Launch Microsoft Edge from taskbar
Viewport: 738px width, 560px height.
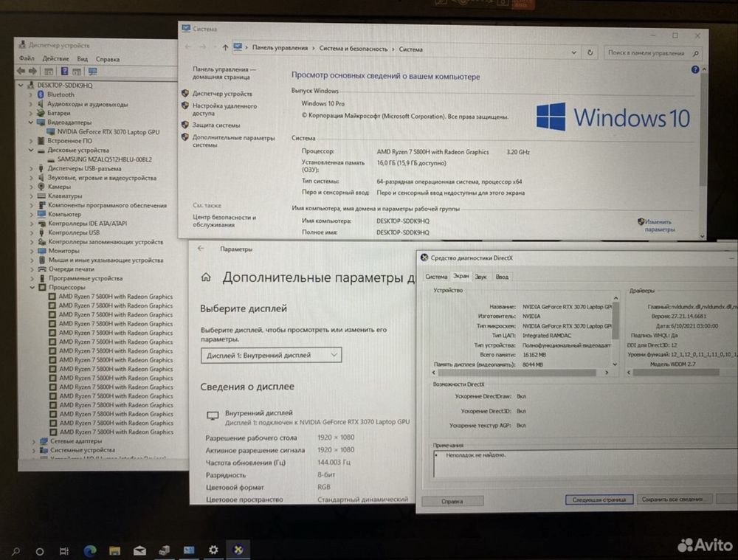pos(90,550)
